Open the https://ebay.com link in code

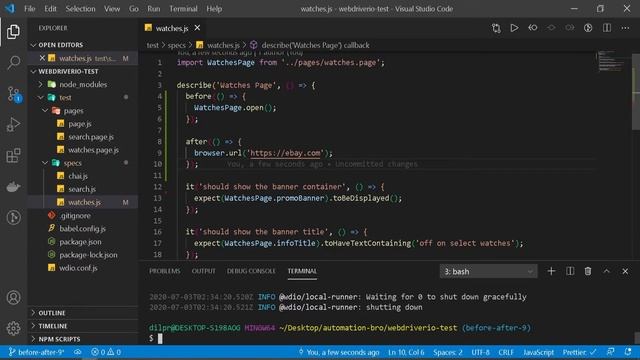[285, 153]
